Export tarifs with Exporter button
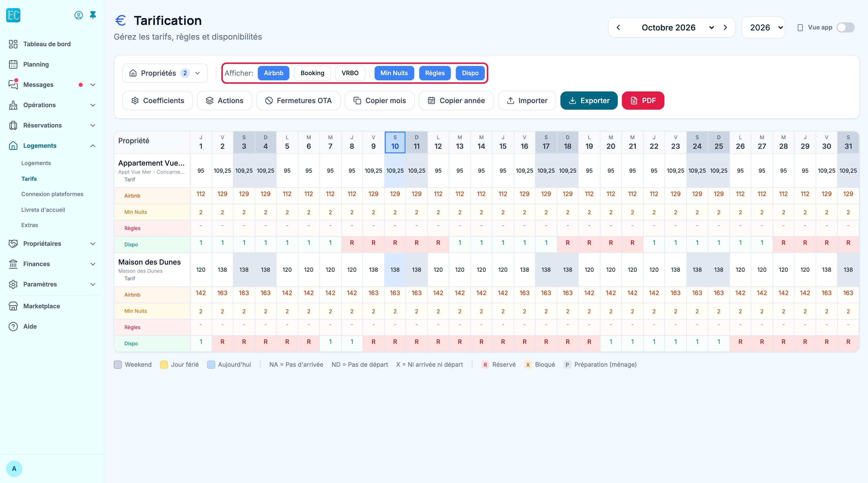868x483 pixels. click(x=589, y=101)
